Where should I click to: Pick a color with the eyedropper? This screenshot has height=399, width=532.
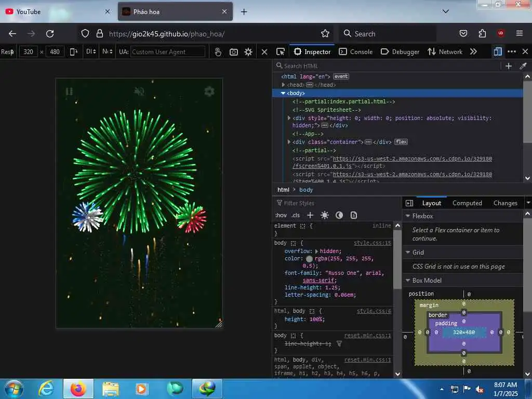pos(523,66)
